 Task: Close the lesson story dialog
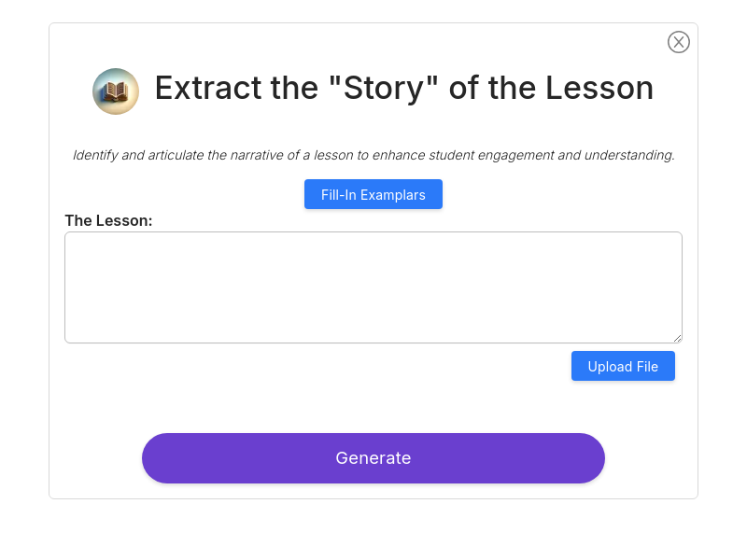coord(679,42)
